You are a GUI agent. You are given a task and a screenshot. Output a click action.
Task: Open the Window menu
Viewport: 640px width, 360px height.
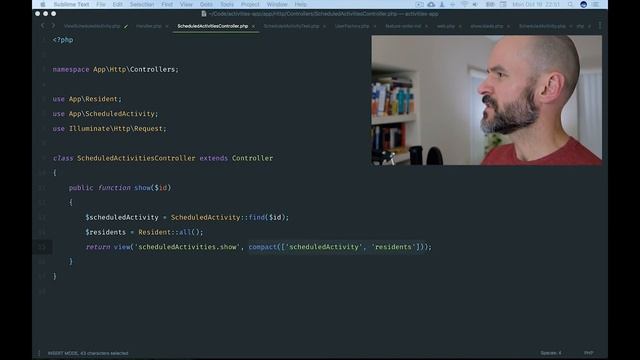tap(277, 4)
